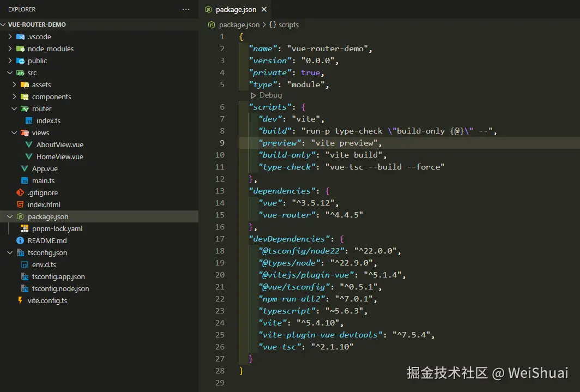This screenshot has width=580, height=392.
Task: Expand the components folder chevron
Action: [x=14, y=97]
